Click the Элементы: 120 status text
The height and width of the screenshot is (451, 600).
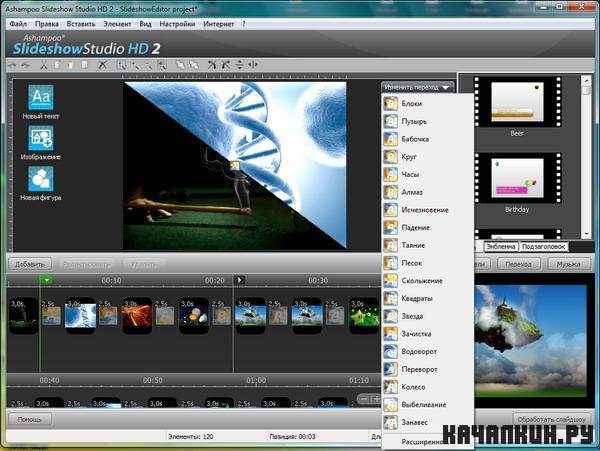[191, 436]
